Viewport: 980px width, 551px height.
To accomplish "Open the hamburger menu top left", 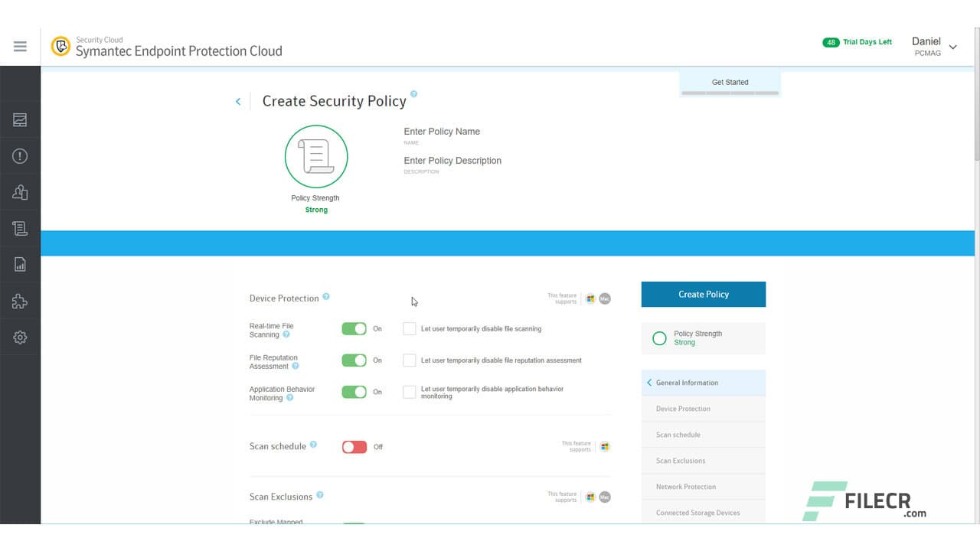I will click(20, 46).
